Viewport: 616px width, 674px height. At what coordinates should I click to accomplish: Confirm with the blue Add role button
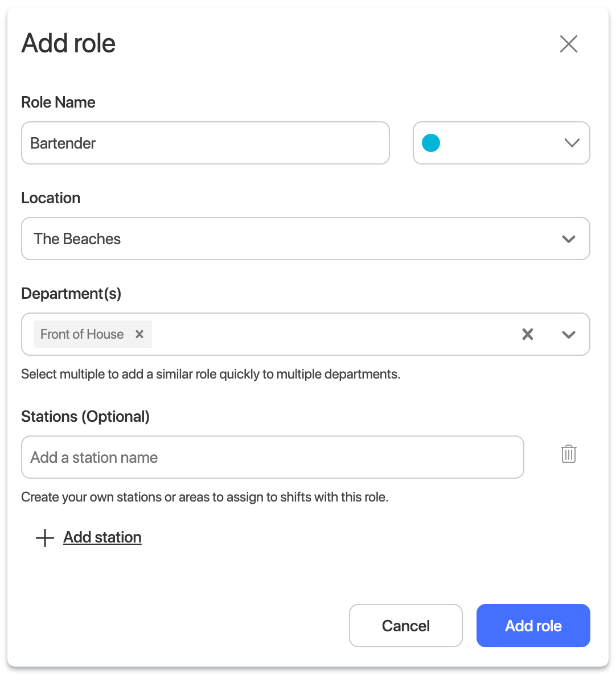point(533,626)
